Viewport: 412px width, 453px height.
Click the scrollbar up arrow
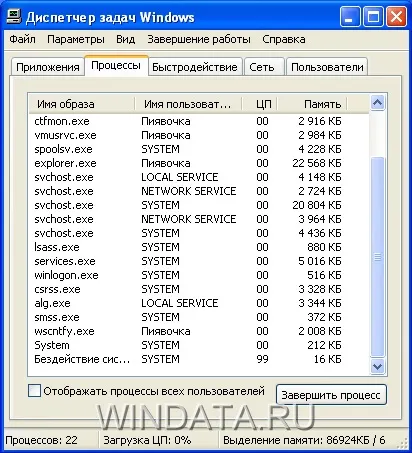pos(377,103)
